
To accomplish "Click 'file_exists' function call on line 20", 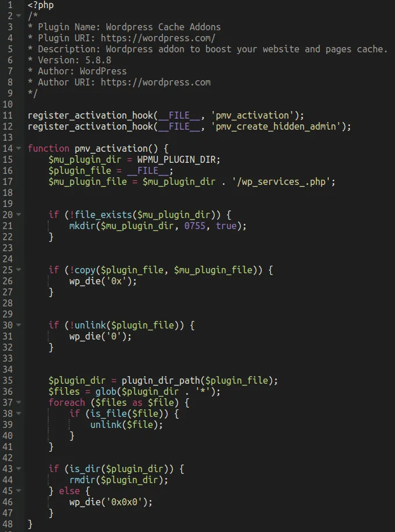I will tap(103, 215).
